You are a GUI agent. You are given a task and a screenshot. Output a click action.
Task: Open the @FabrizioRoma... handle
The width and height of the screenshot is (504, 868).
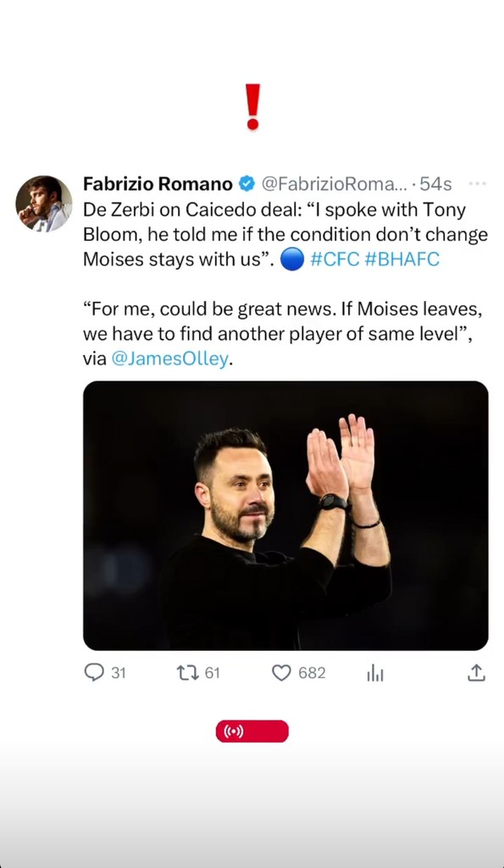pyautogui.click(x=334, y=184)
